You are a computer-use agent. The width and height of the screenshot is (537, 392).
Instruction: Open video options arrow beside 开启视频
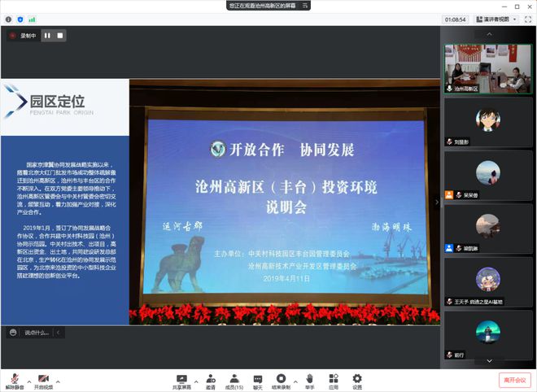[x=58, y=381]
